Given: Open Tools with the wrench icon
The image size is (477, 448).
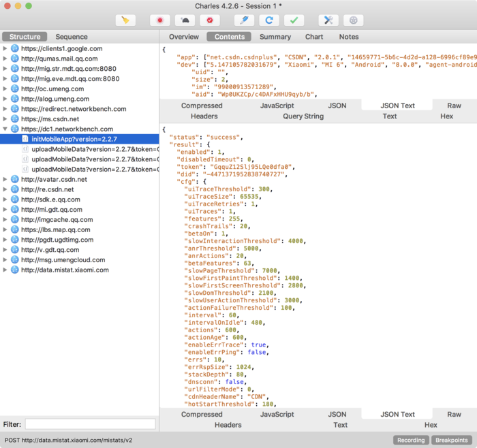Looking at the screenshot, I should (x=328, y=20).
